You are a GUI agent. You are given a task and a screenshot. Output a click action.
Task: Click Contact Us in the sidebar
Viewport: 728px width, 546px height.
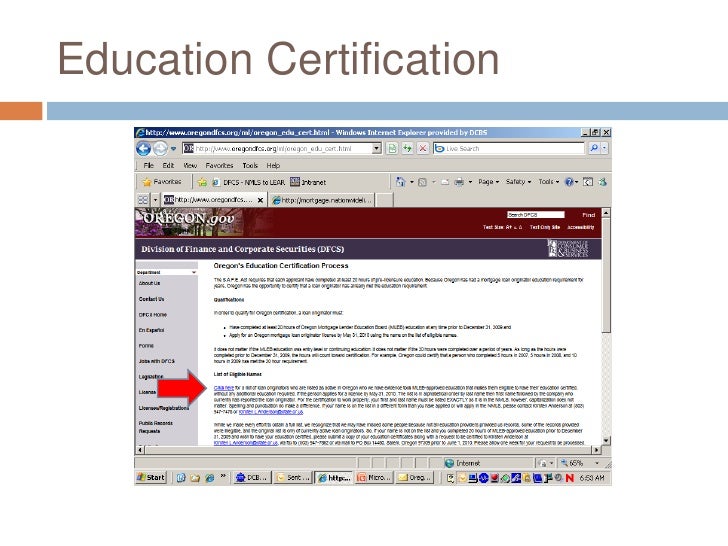coord(151,299)
